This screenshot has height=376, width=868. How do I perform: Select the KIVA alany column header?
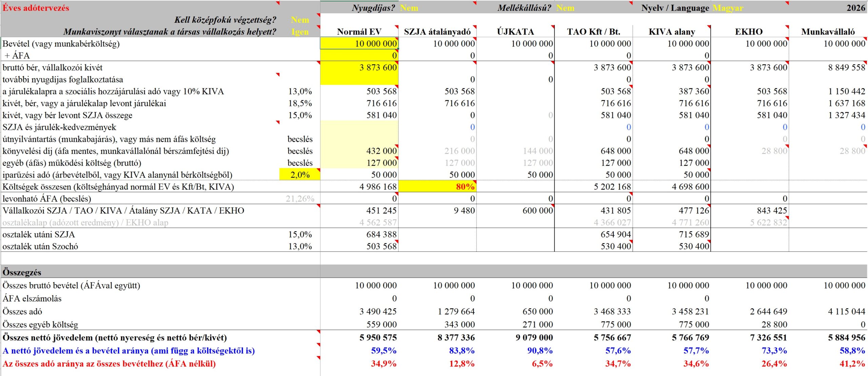(x=672, y=32)
